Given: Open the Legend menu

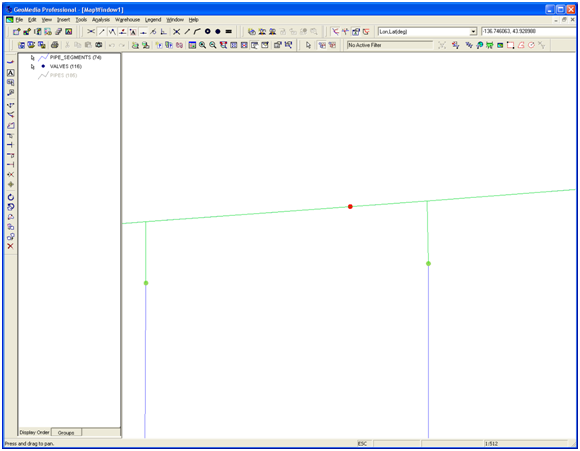Looking at the screenshot, I should pyautogui.click(x=153, y=20).
